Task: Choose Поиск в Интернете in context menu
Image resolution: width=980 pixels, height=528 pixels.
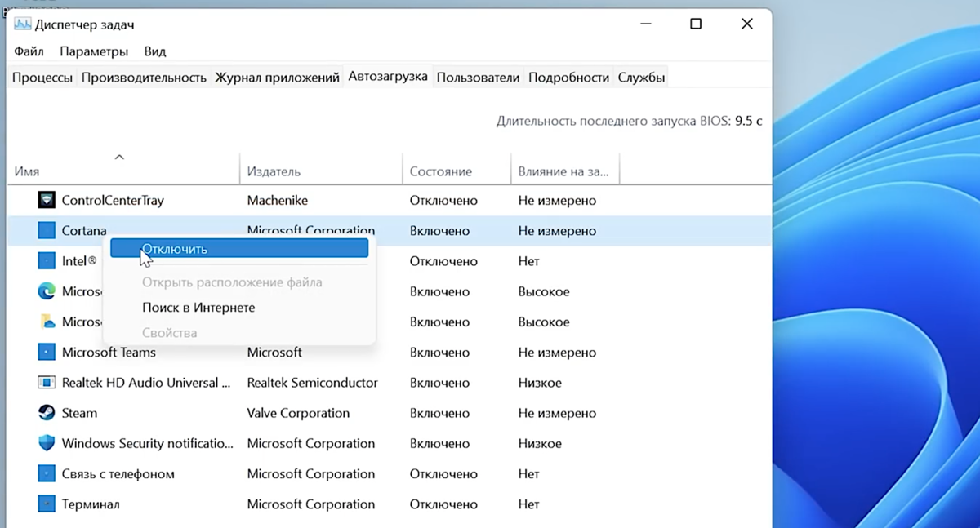Action: point(239,308)
